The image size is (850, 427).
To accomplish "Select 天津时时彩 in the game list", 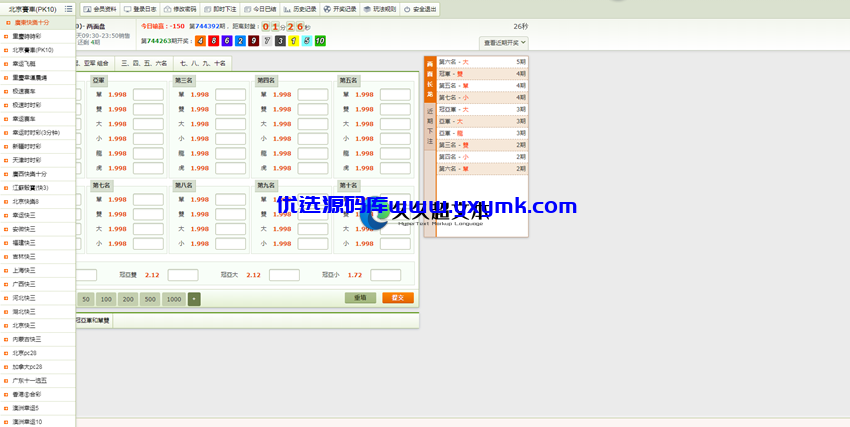I will point(38,160).
